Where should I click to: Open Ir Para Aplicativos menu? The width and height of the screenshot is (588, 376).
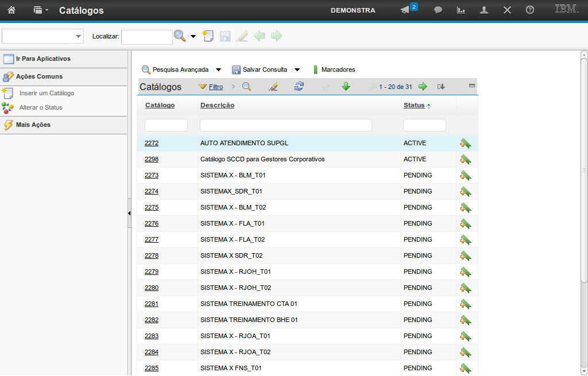pyautogui.click(x=43, y=59)
